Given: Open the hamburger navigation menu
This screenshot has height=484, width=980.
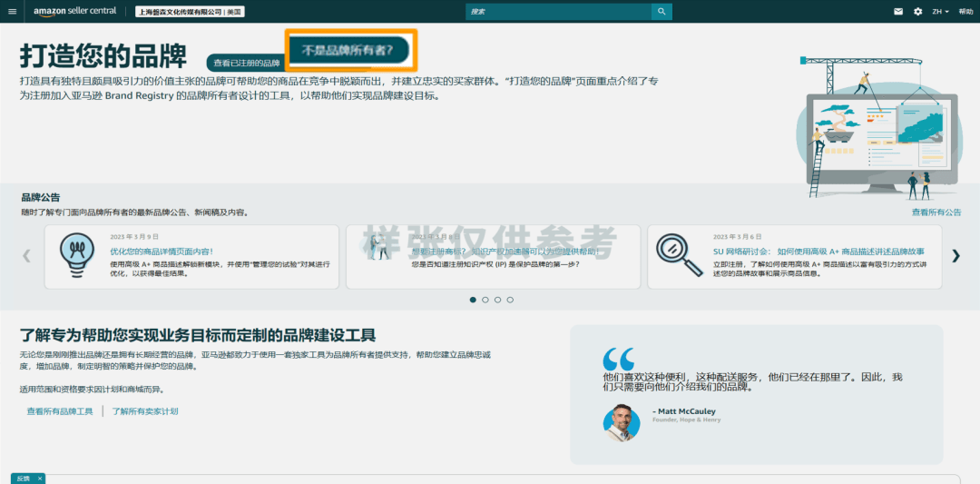Looking at the screenshot, I should (x=12, y=12).
